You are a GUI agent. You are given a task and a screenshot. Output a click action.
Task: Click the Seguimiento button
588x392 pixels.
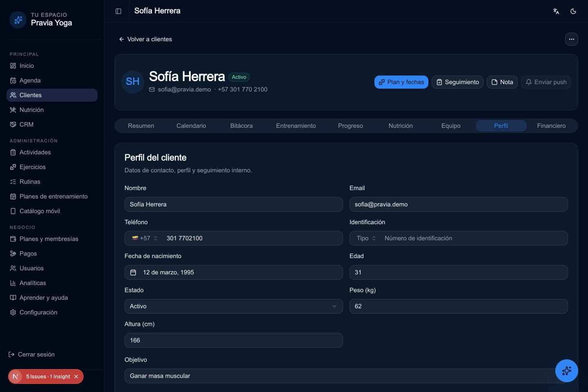point(457,82)
